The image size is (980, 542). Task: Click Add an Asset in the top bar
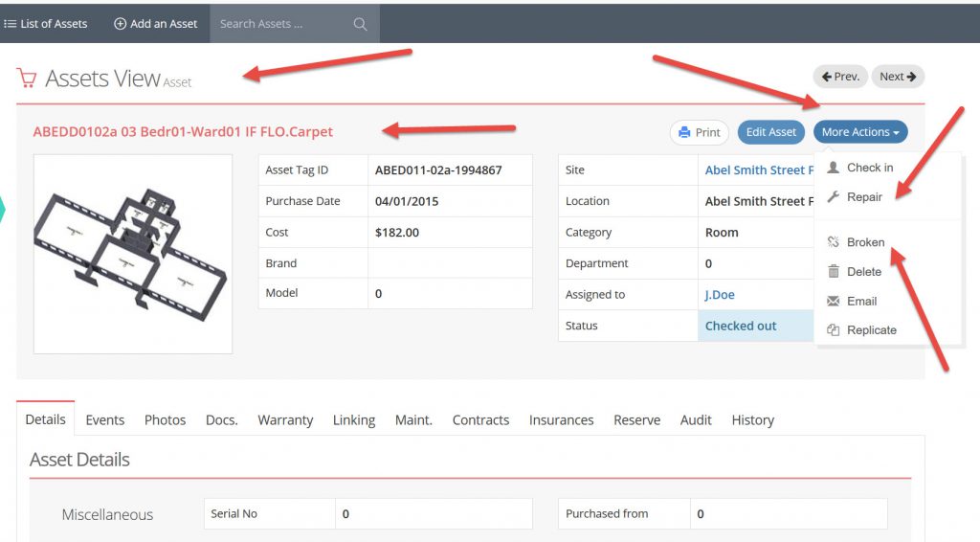156,24
